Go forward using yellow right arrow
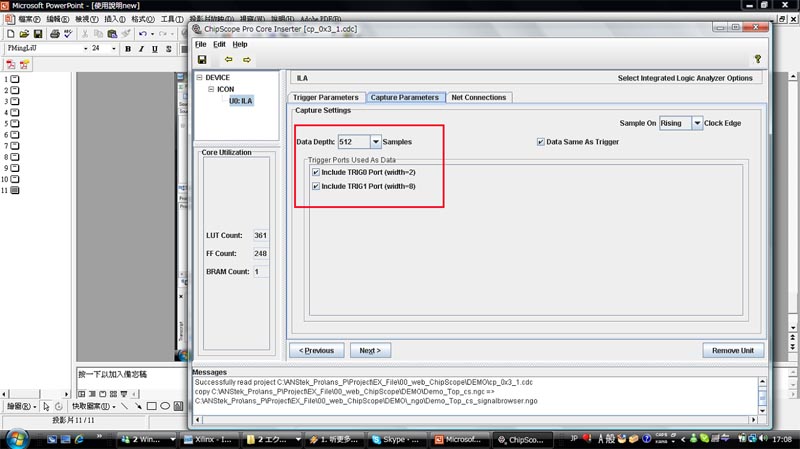 [x=247, y=60]
